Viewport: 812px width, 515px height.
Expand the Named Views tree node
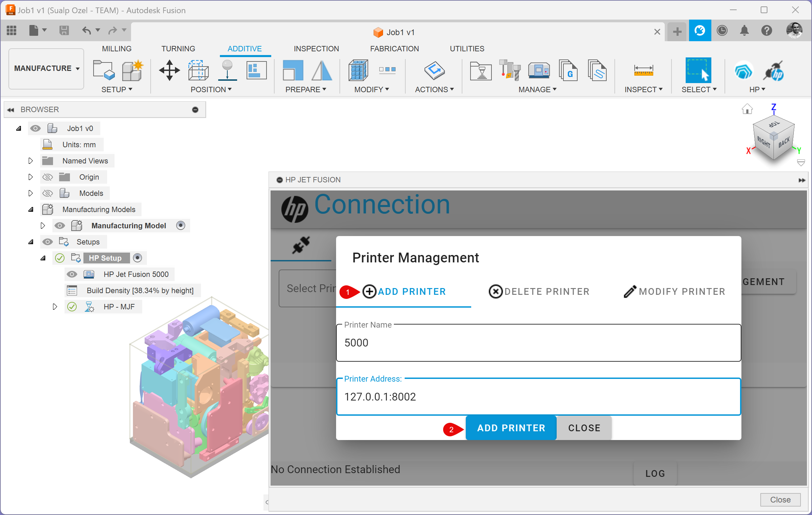pyautogui.click(x=30, y=161)
